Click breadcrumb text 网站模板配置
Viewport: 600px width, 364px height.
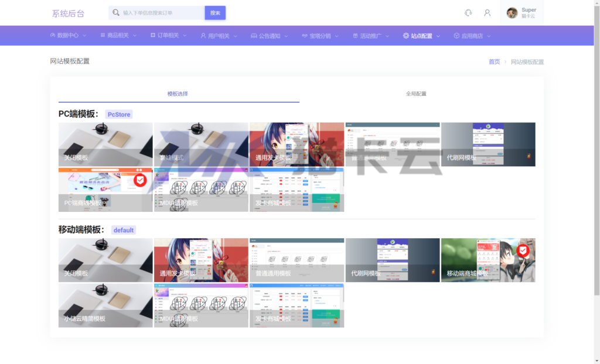[527, 61]
